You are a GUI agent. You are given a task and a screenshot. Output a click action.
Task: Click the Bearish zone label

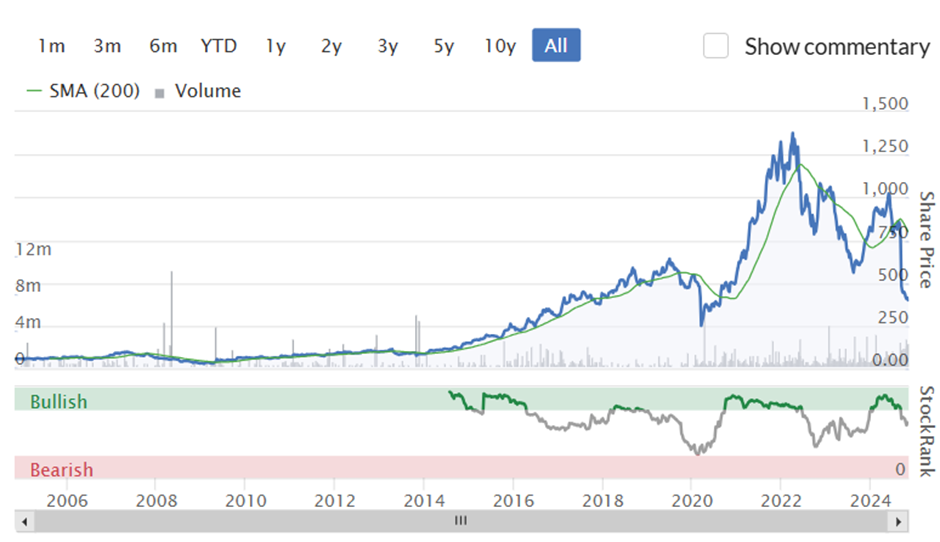point(62,469)
